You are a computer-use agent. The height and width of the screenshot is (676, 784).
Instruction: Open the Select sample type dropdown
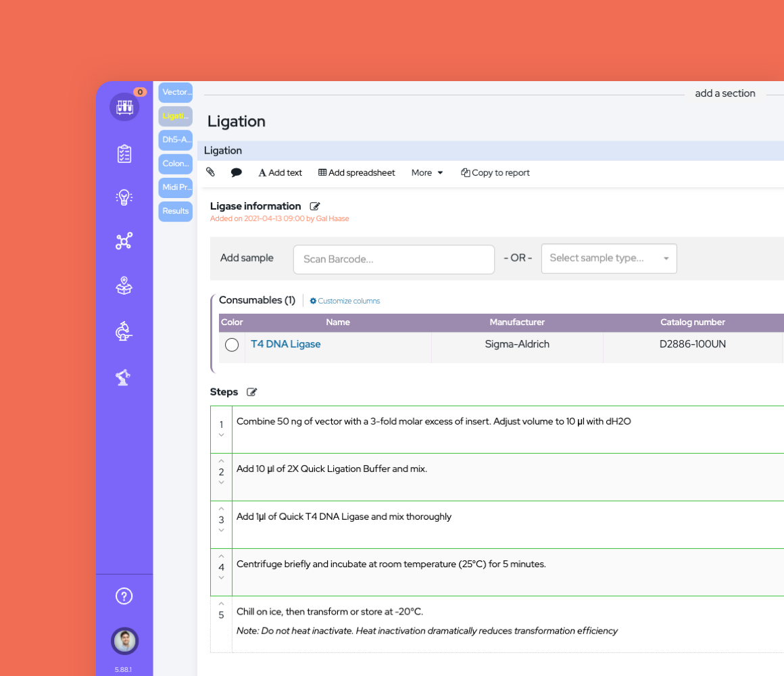[x=608, y=258]
